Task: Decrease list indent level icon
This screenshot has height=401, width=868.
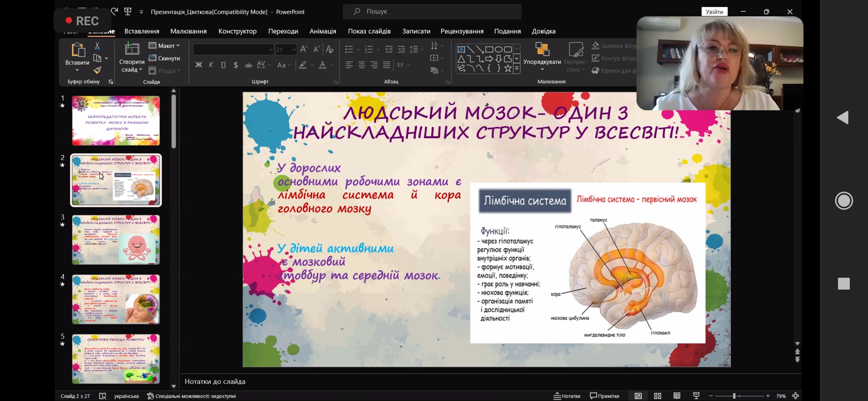Action: coord(389,49)
